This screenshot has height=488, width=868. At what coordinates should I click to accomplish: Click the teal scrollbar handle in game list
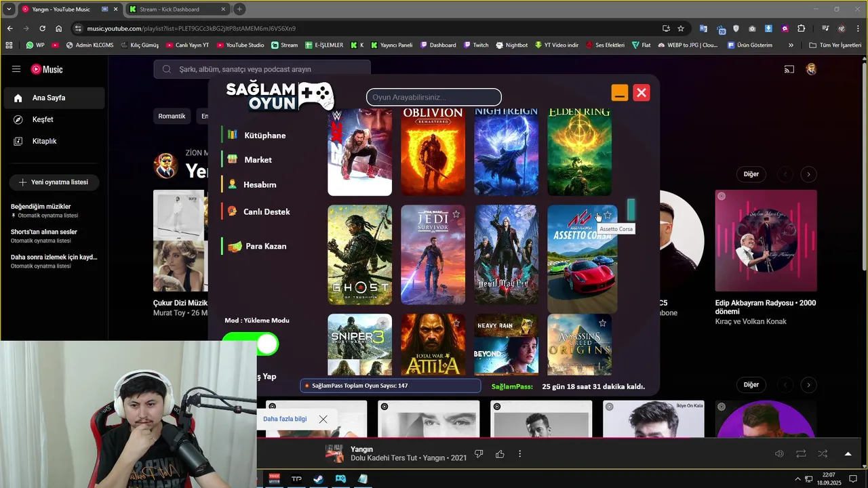point(631,210)
